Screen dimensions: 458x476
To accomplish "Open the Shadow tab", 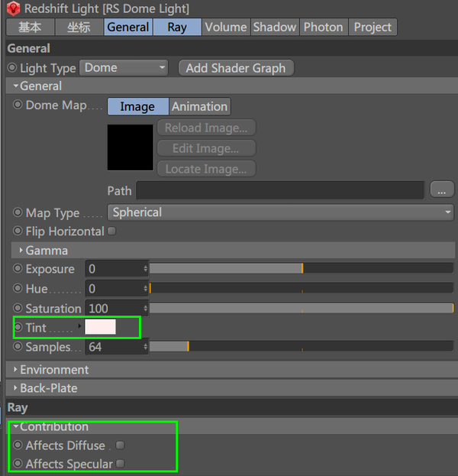I will coord(275,27).
